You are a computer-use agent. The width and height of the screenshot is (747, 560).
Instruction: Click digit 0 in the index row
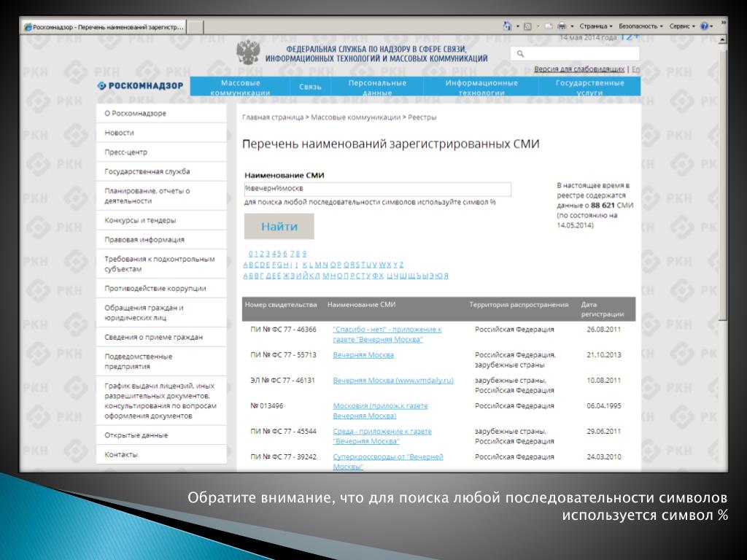pos(251,254)
